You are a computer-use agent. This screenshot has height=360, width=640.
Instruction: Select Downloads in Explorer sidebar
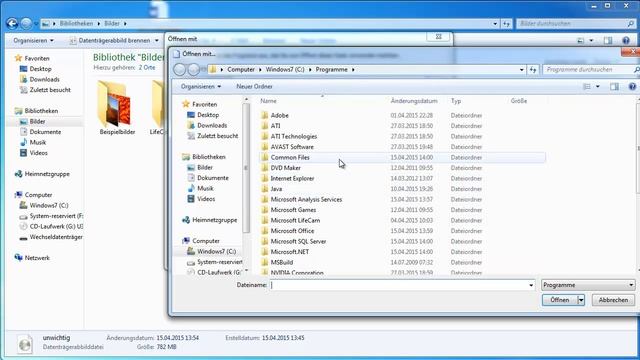click(x=44, y=80)
